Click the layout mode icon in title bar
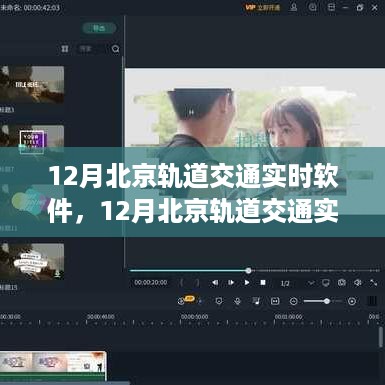The height and width of the screenshot is (385, 385). click(331, 7)
